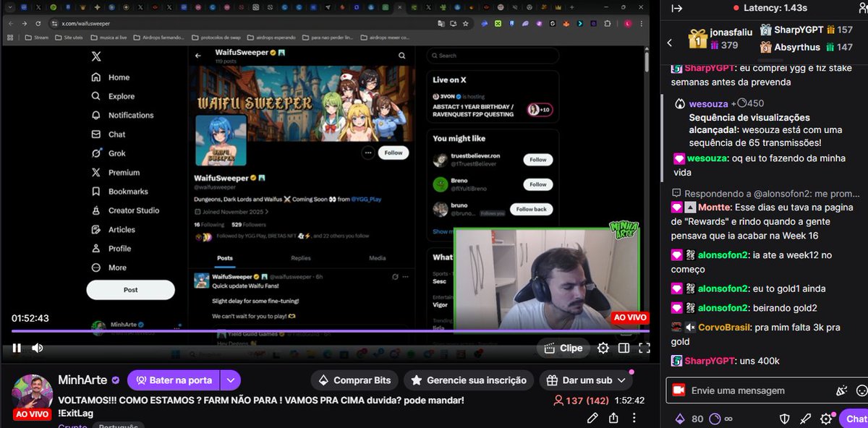
Task: Go back with the gift leaderboard left chevron
Action: point(670,43)
